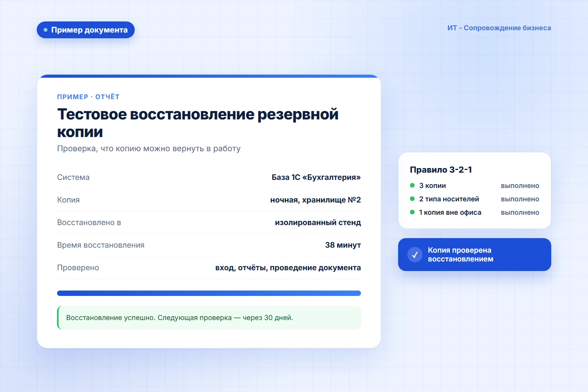Click heading «Тестовое восстановление резервной копии»
Viewport: 588px width, 392px height.
click(x=198, y=123)
